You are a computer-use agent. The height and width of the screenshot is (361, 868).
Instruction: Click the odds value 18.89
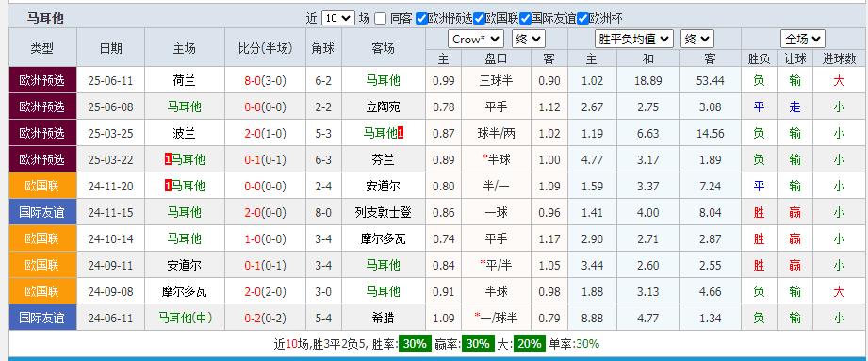tap(647, 81)
